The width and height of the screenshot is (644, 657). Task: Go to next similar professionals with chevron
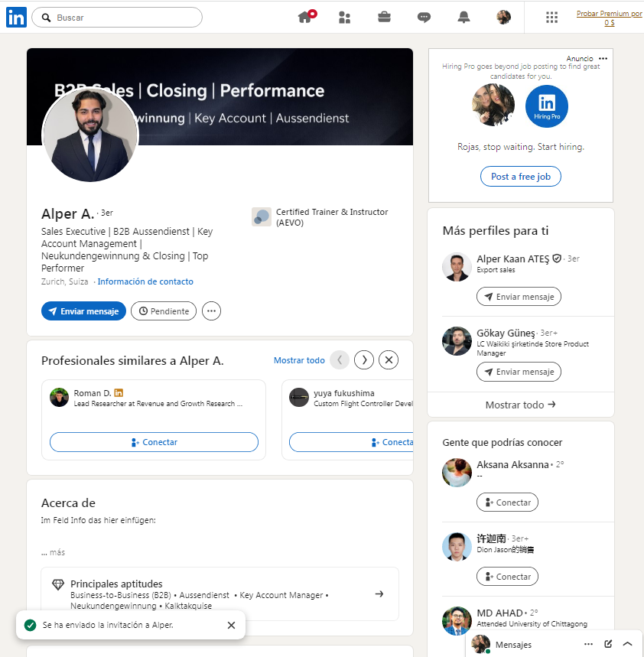(x=364, y=360)
